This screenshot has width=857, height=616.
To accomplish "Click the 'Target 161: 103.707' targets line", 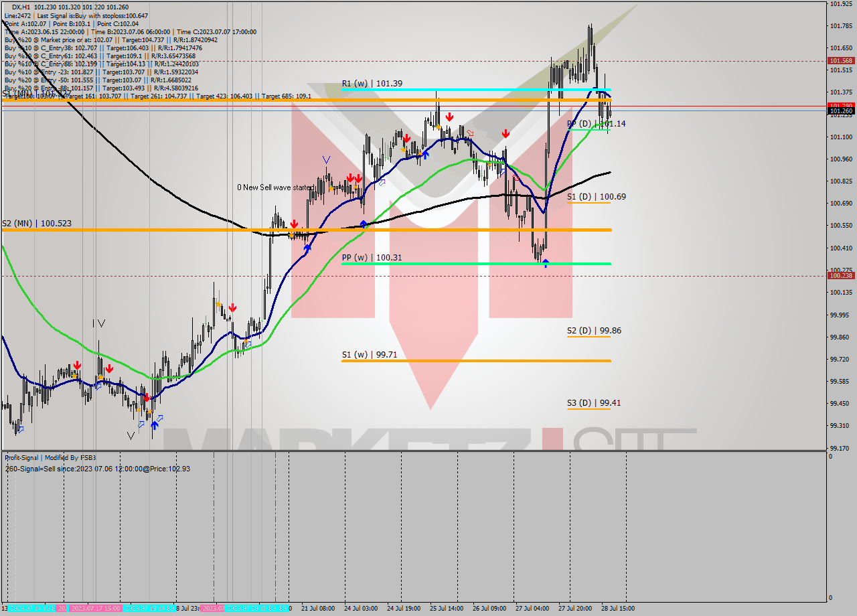I will [157, 96].
